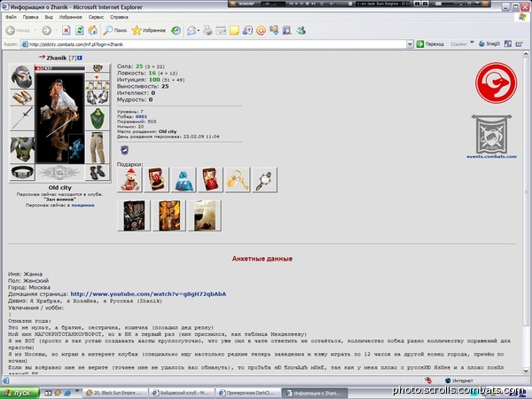Image resolution: width=532 pixels, height=399 pixels.
Task: Open the Сервис menu
Action: [x=96, y=17]
